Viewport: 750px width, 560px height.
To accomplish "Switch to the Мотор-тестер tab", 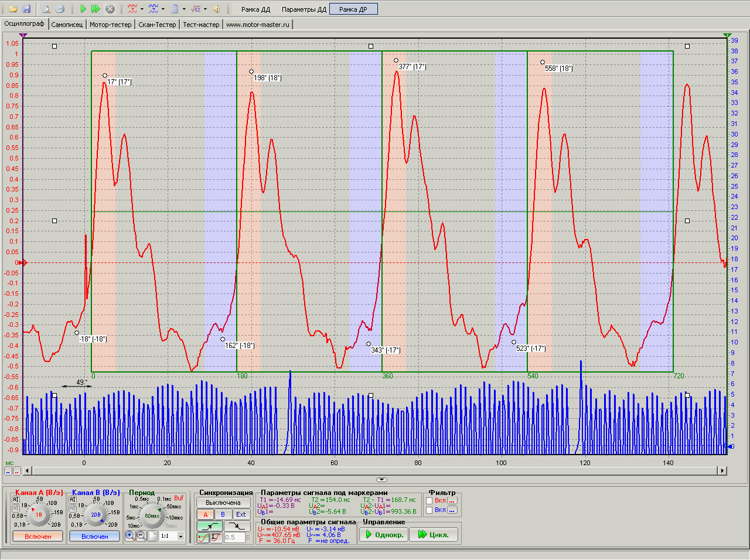I will [x=110, y=25].
